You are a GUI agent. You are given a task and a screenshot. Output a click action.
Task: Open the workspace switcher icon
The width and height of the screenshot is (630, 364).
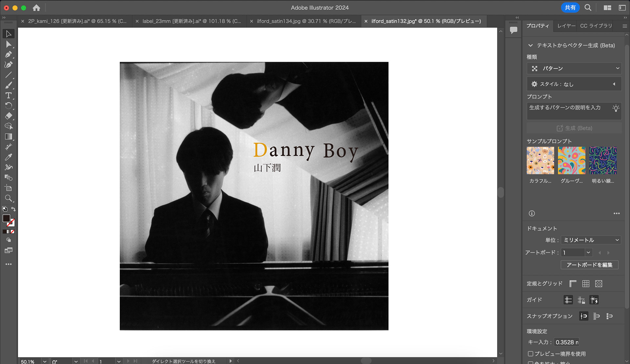622,8
